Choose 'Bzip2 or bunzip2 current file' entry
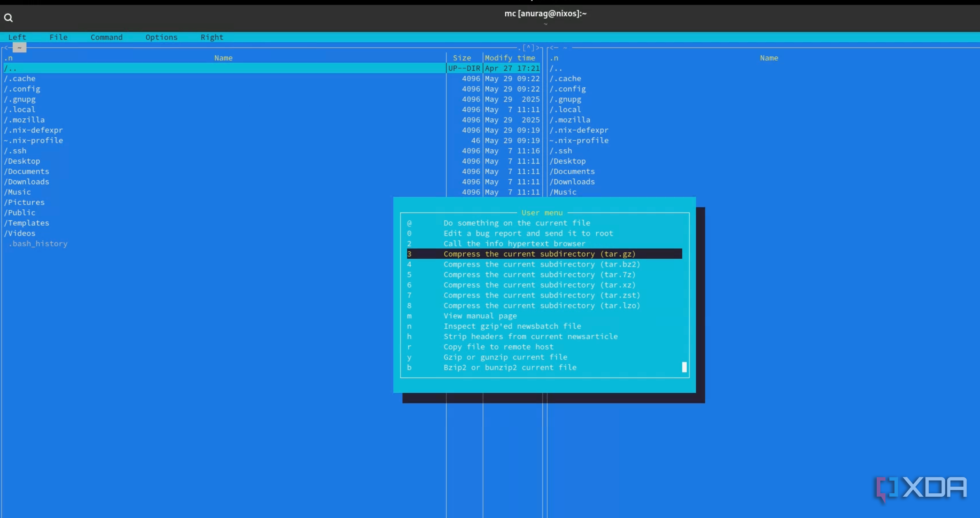 pos(544,368)
